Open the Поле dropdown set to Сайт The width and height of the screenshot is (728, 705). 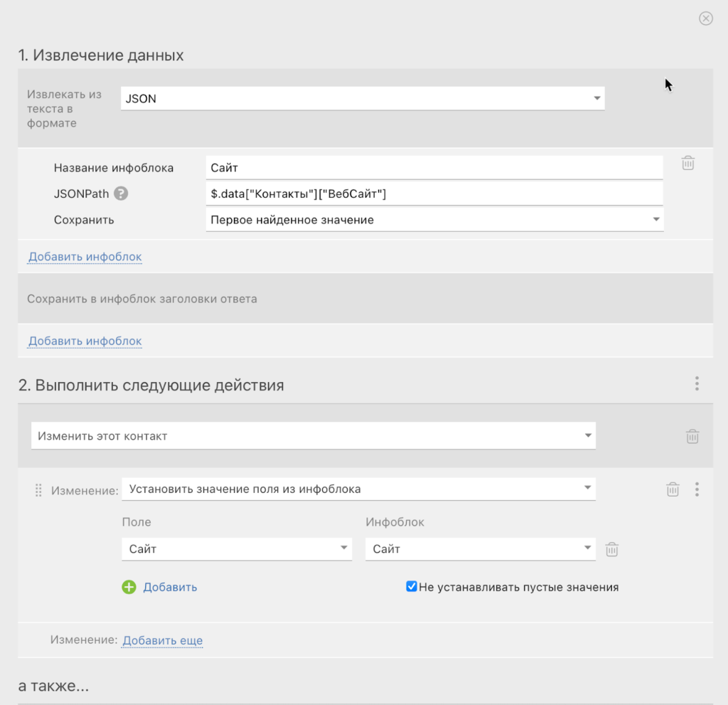[x=237, y=549]
